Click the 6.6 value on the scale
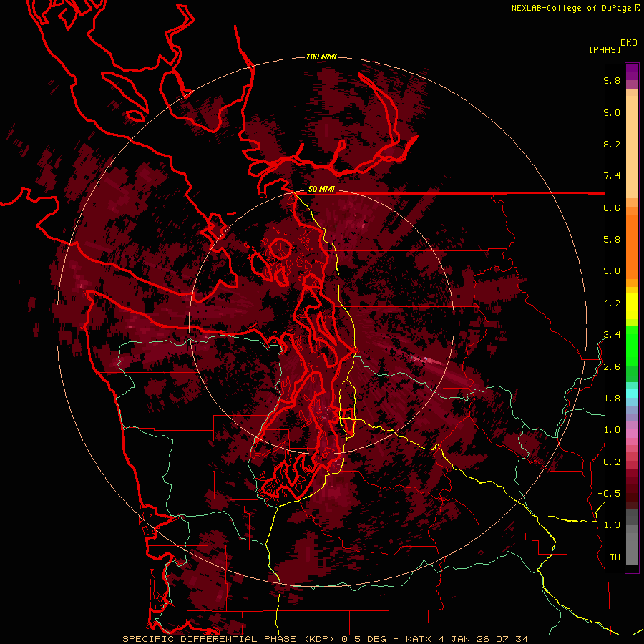This screenshot has height=644, width=644. (x=612, y=208)
